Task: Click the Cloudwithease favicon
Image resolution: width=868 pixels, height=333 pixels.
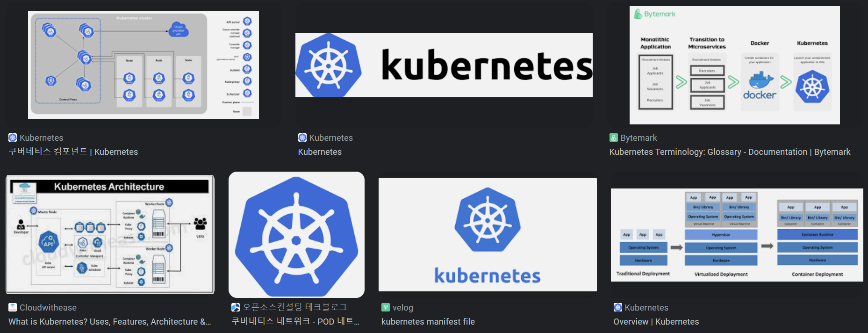Action: point(13,307)
